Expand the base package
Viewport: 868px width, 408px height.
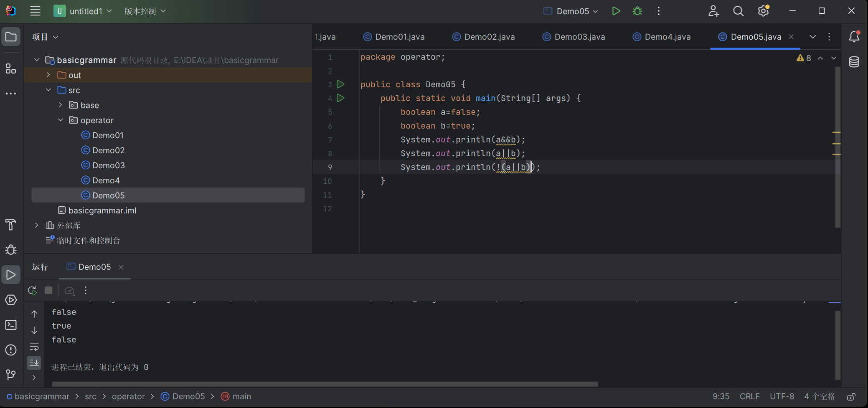coord(61,105)
